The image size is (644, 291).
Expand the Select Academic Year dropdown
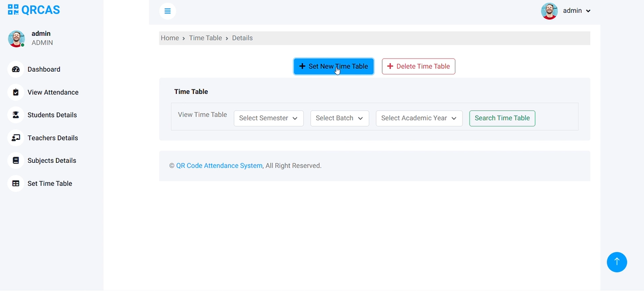click(419, 118)
